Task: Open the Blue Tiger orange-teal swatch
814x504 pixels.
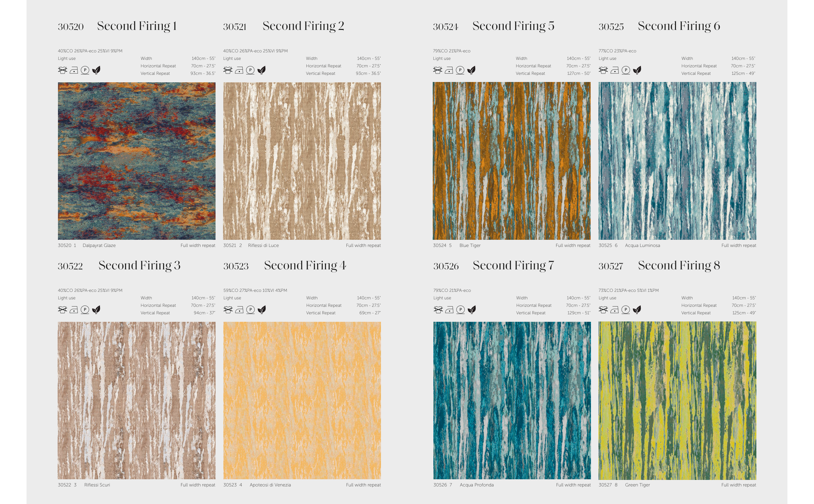Action: pyautogui.click(x=511, y=161)
